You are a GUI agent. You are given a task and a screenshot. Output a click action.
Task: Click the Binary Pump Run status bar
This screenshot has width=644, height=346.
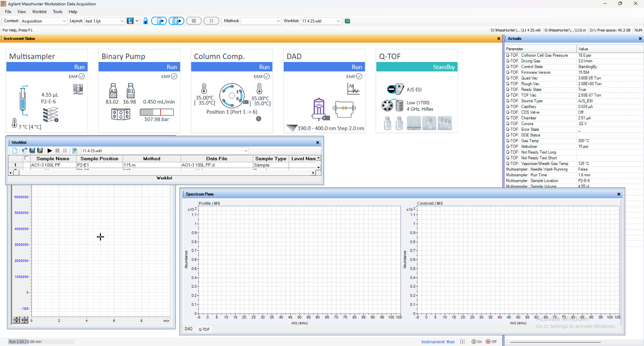pyautogui.click(x=139, y=67)
